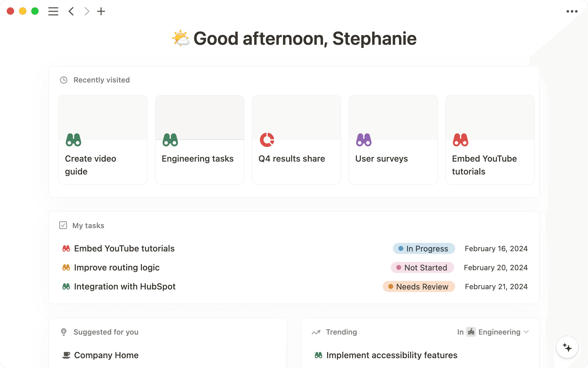Expand the Engineering trending filter chevron
Image resolution: width=588 pixels, height=368 pixels.
click(x=526, y=332)
